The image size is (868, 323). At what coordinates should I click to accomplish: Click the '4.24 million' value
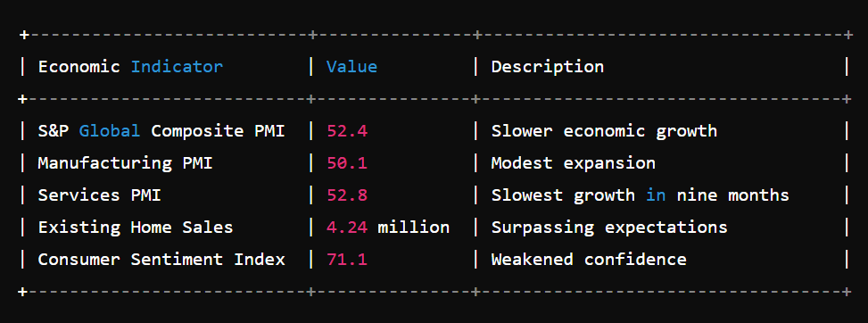tap(388, 228)
